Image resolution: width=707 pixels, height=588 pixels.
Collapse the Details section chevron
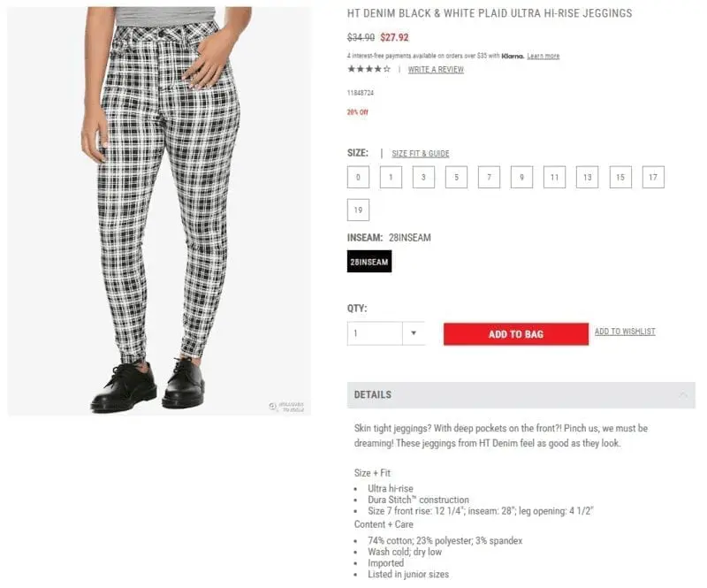coord(683,395)
